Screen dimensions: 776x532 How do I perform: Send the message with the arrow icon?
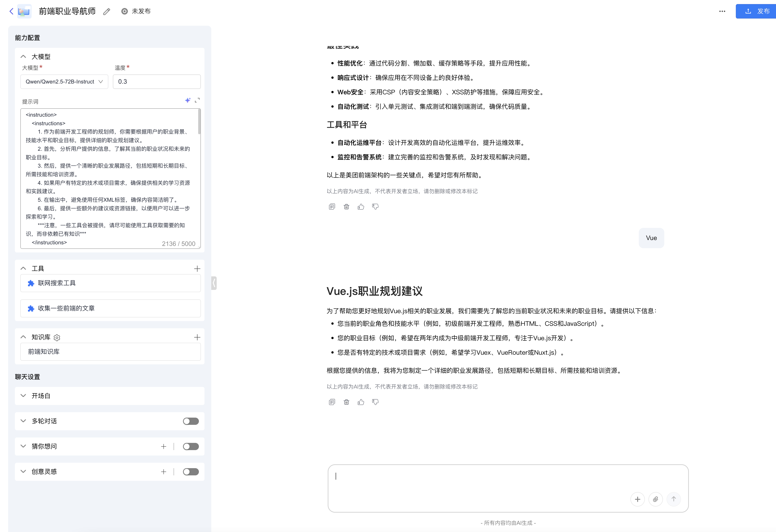tap(674, 499)
